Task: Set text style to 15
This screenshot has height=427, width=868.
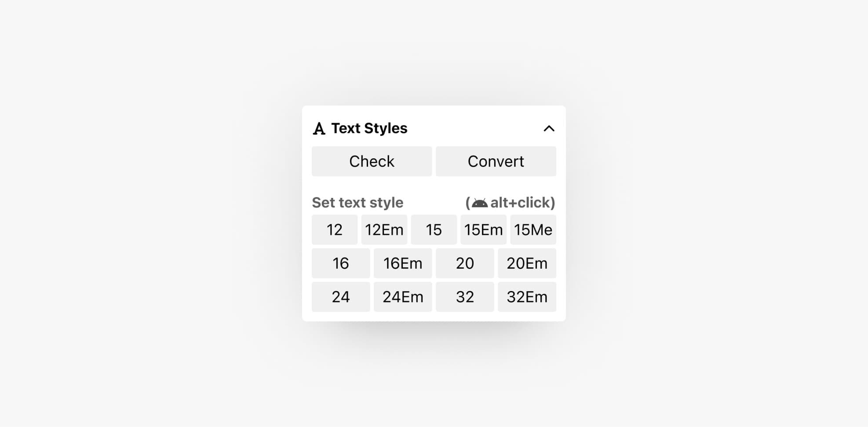Action: 434,230
